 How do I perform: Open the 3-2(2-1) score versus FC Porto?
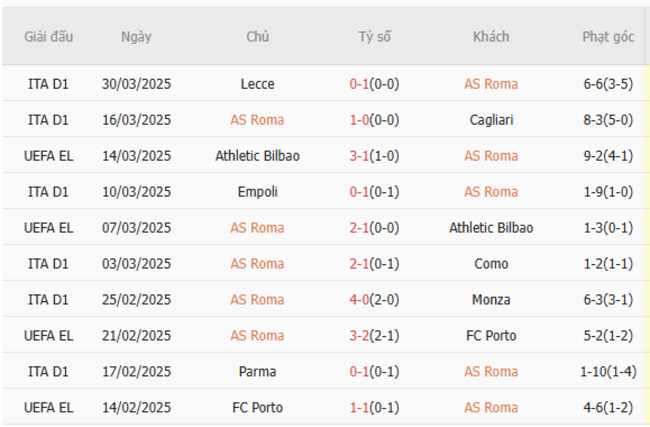tap(374, 336)
